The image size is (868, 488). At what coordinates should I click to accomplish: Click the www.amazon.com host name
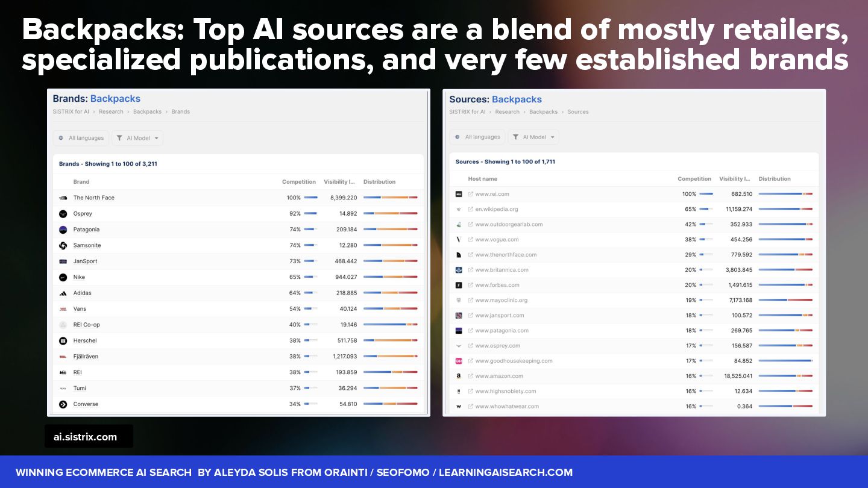coord(499,376)
